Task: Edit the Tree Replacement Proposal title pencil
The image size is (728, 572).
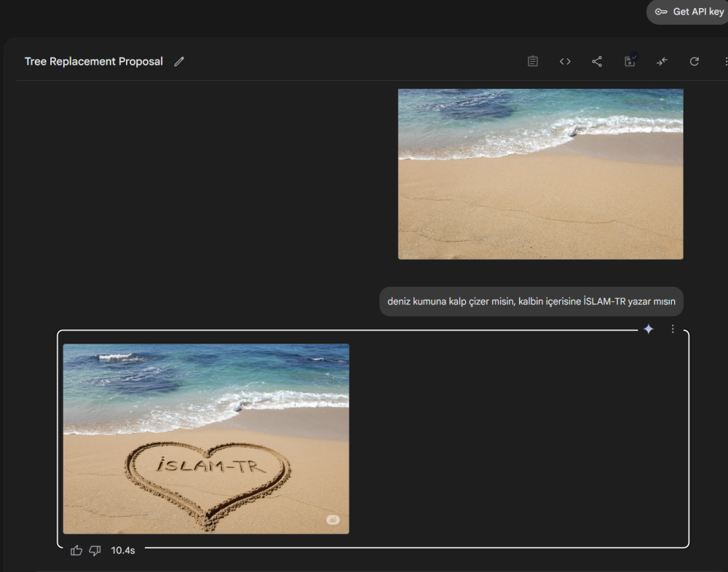Action: (x=179, y=62)
